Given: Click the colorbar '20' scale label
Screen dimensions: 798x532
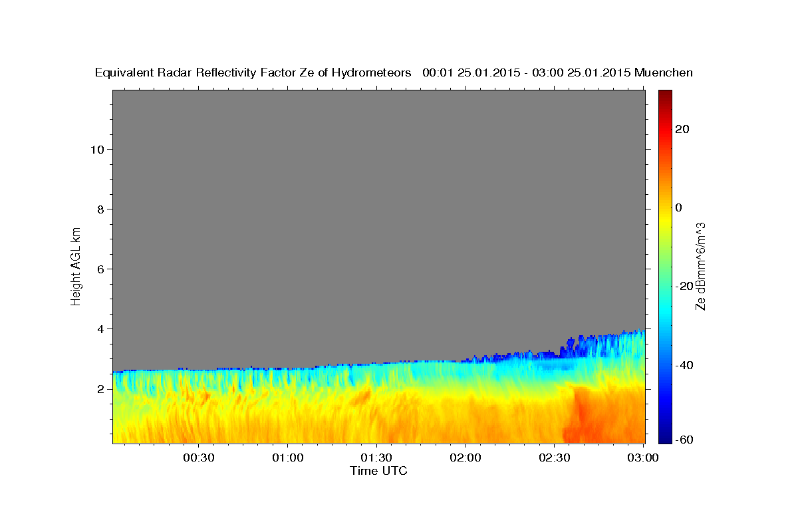Looking at the screenshot, I should [x=682, y=129].
